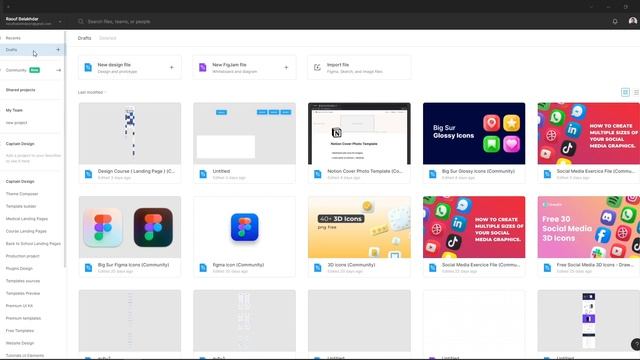Click file icon beside Notion Cover Photo Template
Image resolution: width=640 pixels, height=360 pixels.
pos(318,174)
